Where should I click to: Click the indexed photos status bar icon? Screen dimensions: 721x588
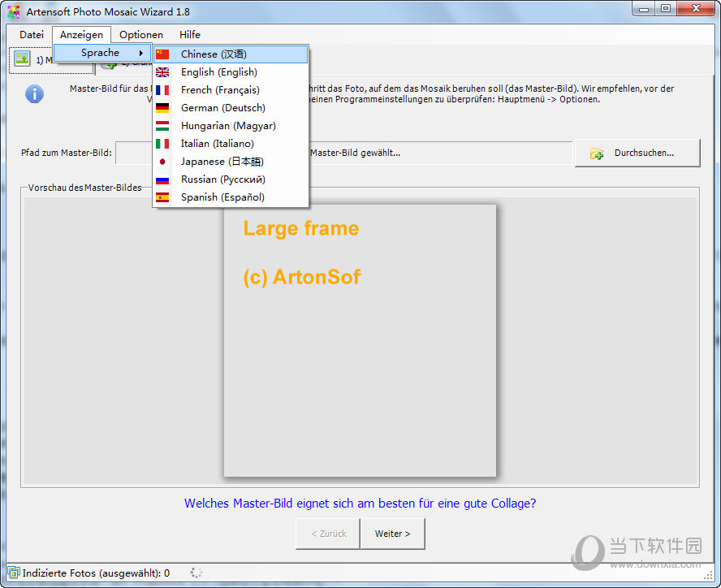14,573
